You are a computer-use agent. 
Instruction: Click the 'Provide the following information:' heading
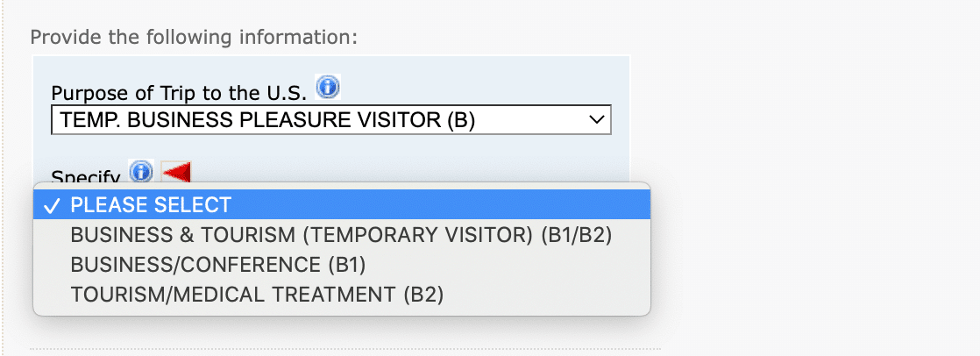pos(195,38)
